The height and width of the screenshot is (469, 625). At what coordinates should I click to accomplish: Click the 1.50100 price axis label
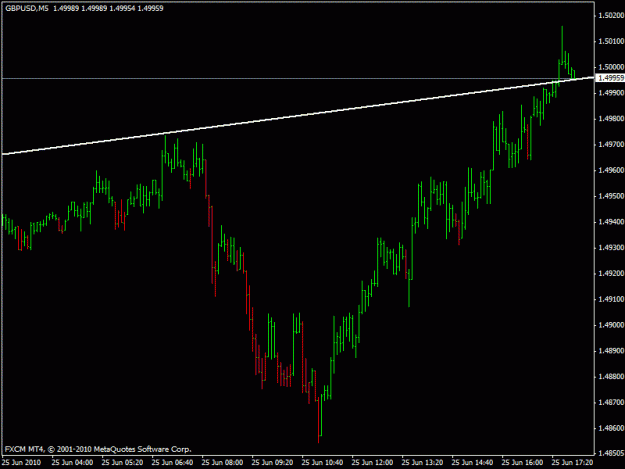611,41
